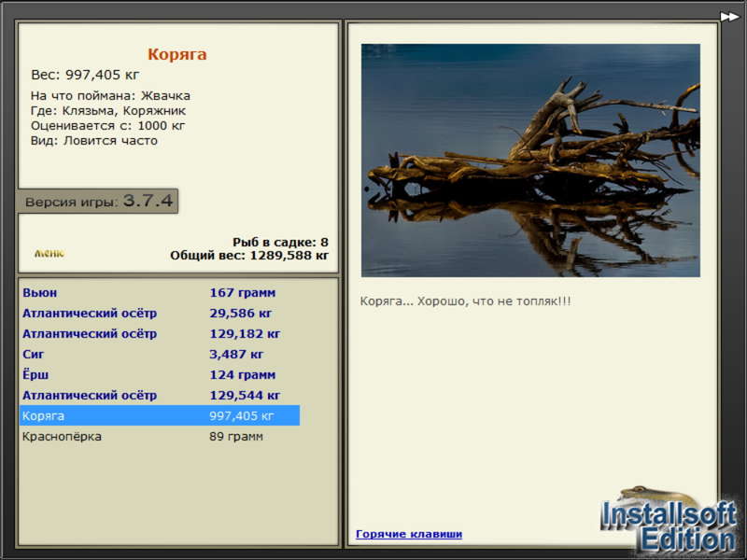Click the orange Коряга title
Viewport: 747px width, 560px height.
177,54
